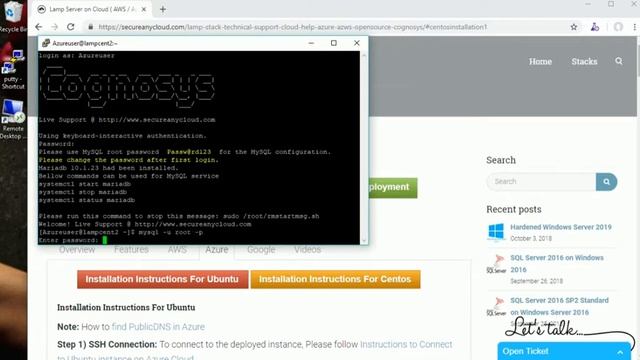Switch to the AWS tab
This screenshot has width=640, height=360.
click(x=177, y=249)
